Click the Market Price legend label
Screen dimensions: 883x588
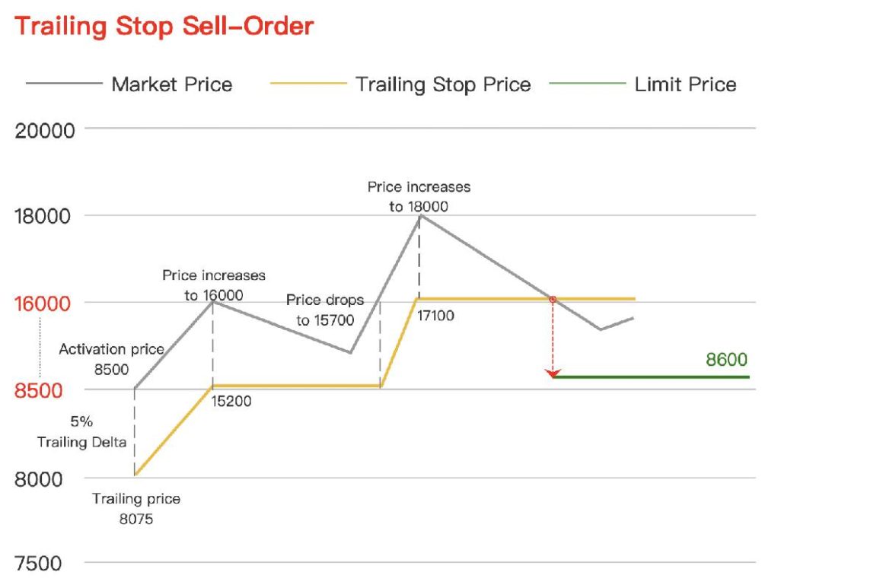pyautogui.click(x=171, y=84)
